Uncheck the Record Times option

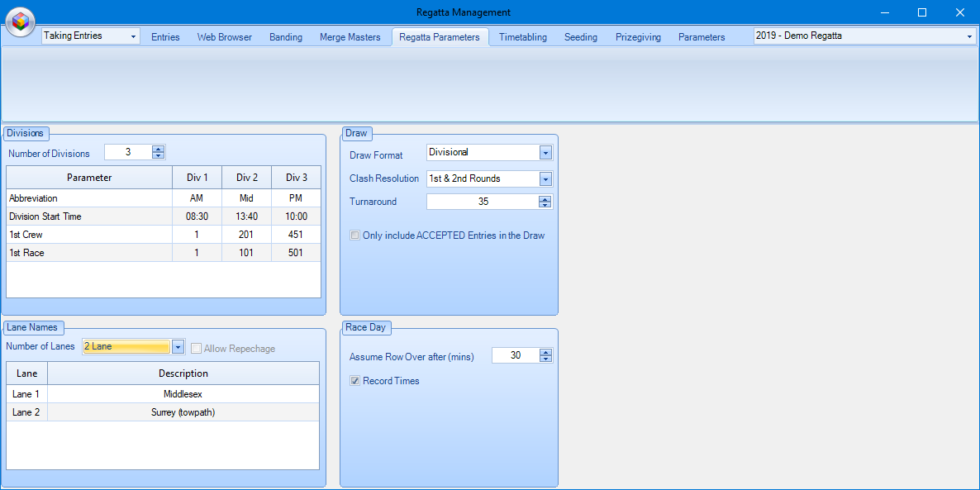[x=354, y=381]
